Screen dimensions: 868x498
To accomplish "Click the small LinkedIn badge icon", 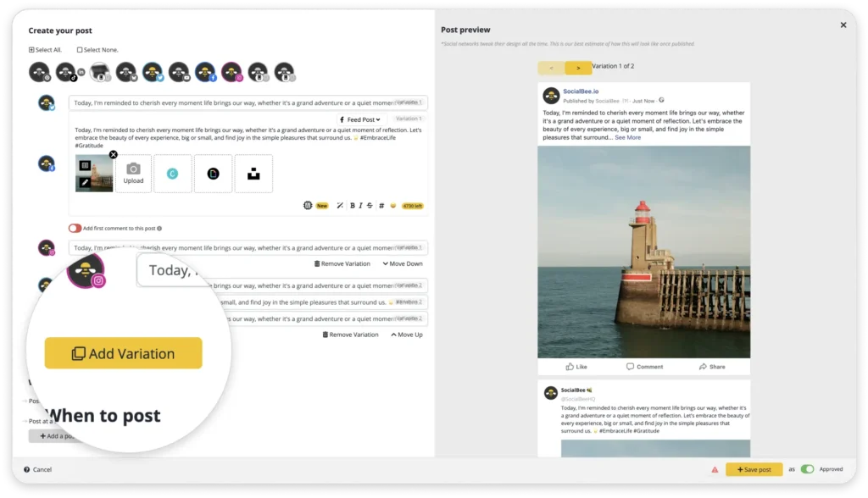I will (x=81, y=72).
